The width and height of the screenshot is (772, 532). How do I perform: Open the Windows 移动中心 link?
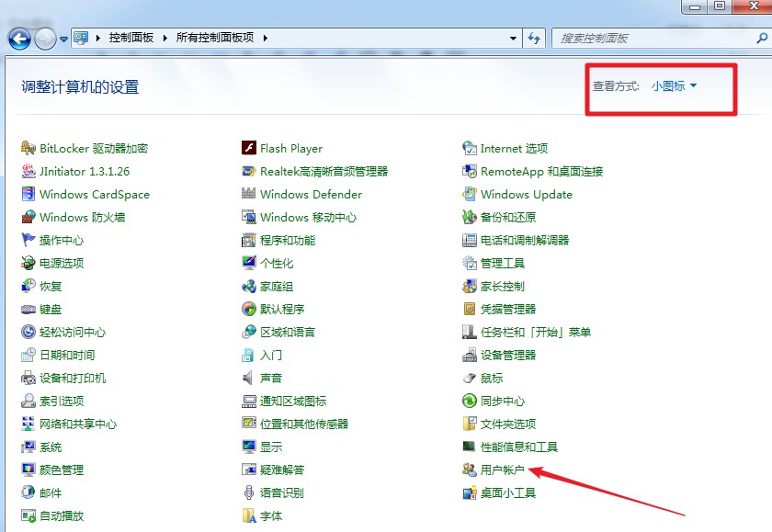pos(308,217)
